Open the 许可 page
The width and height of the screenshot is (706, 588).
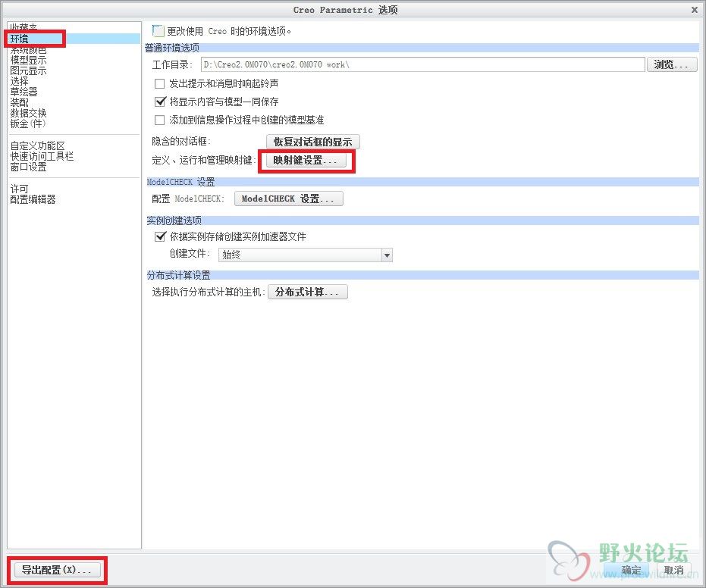point(20,189)
